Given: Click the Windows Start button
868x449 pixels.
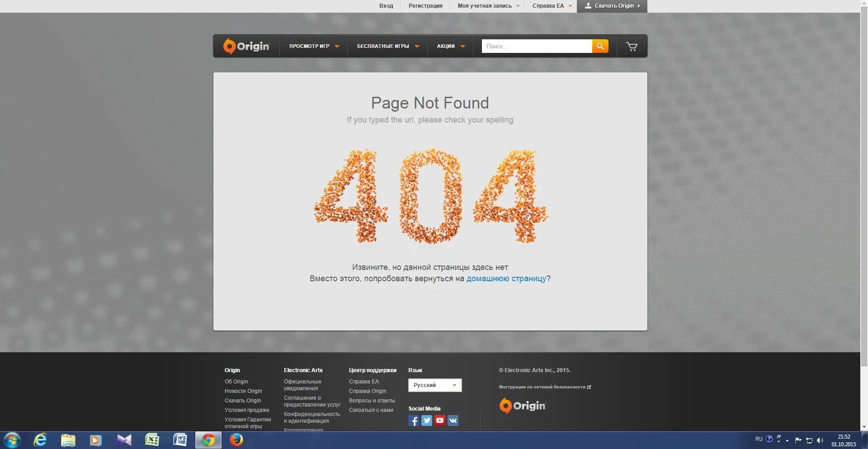Looking at the screenshot, I should 12,440.
